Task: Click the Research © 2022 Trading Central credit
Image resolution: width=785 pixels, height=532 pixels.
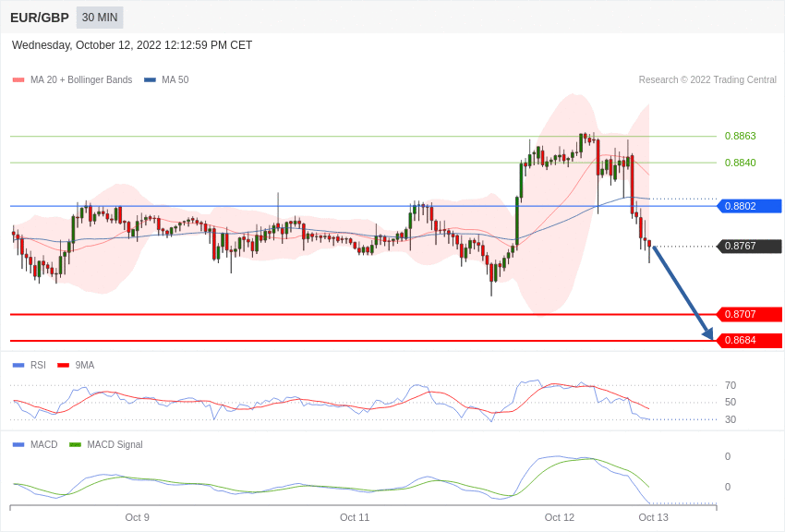Action: point(707,80)
